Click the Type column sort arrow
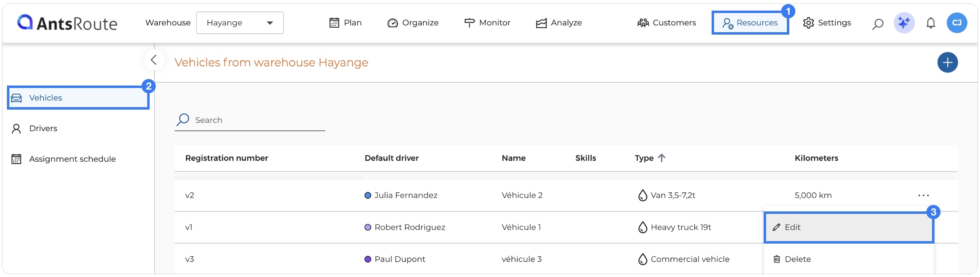This screenshot has width=980, height=277. point(662,158)
